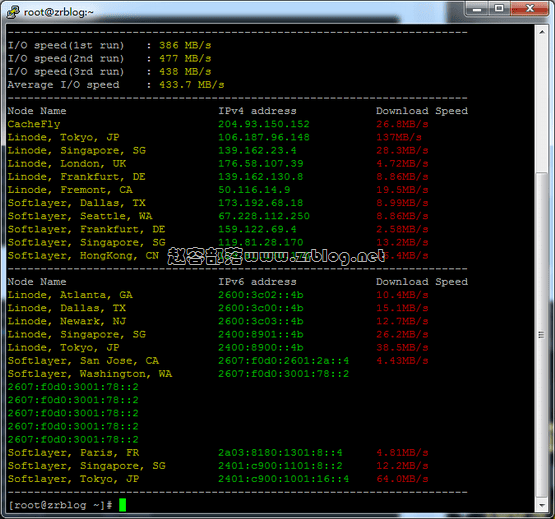Click the vertical scrollbar thumb grip
Image resolution: width=555 pixels, height=519 pixels.
pos(542,335)
